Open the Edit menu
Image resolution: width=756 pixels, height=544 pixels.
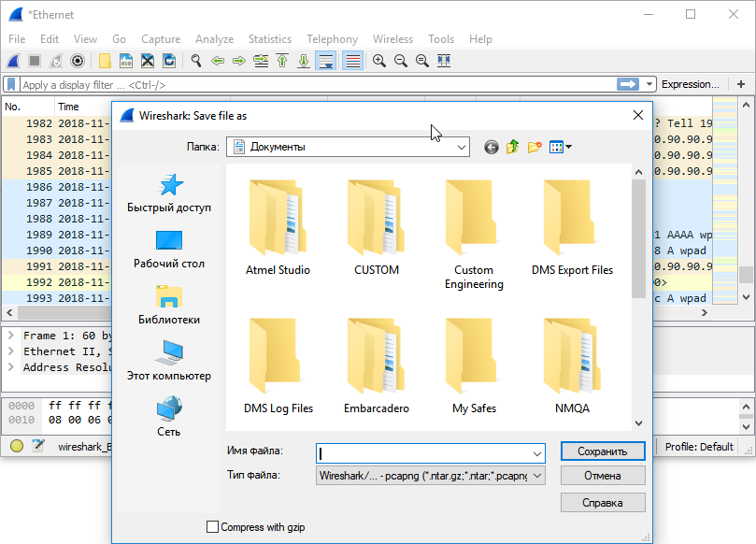point(50,39)
